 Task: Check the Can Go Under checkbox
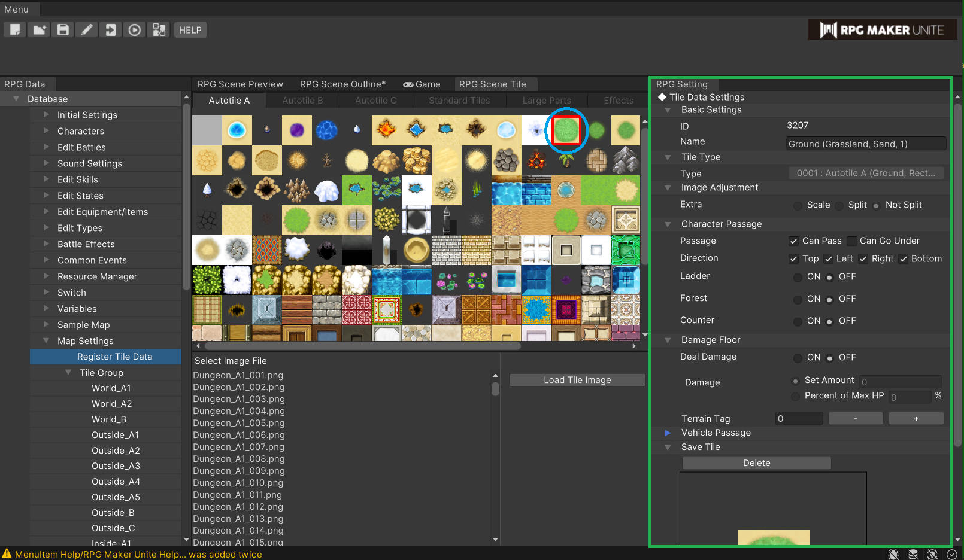[x=851, y=241]
